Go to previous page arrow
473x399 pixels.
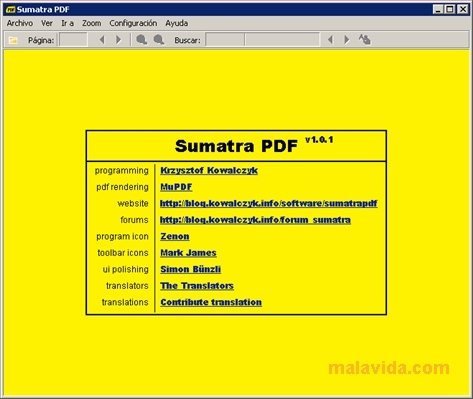[102, 40]
